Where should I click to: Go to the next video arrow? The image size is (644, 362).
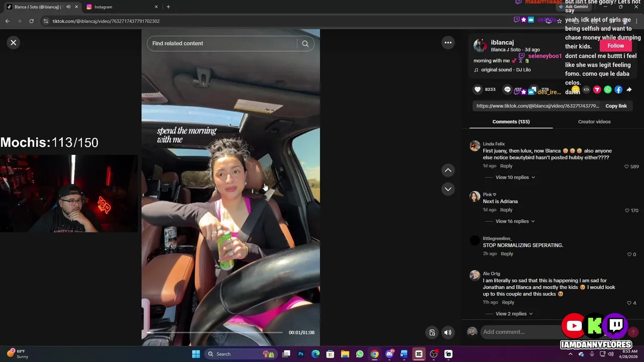(448, 189)
